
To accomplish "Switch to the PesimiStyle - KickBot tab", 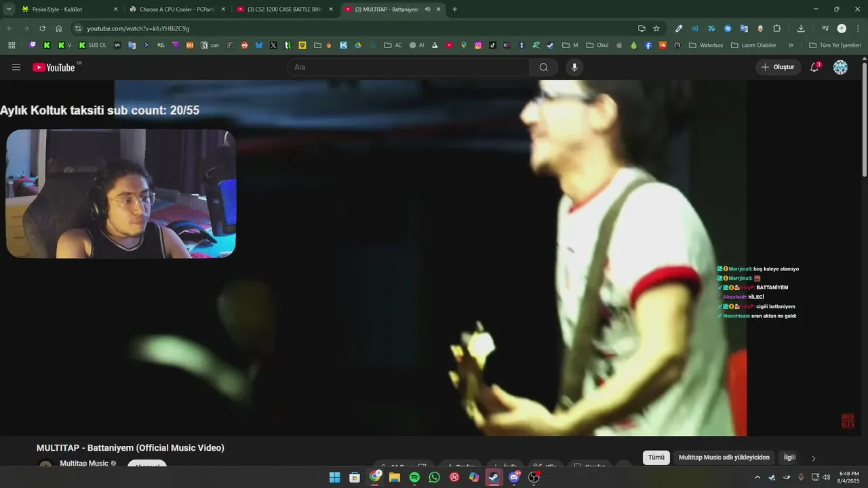I will pos(68,9).
